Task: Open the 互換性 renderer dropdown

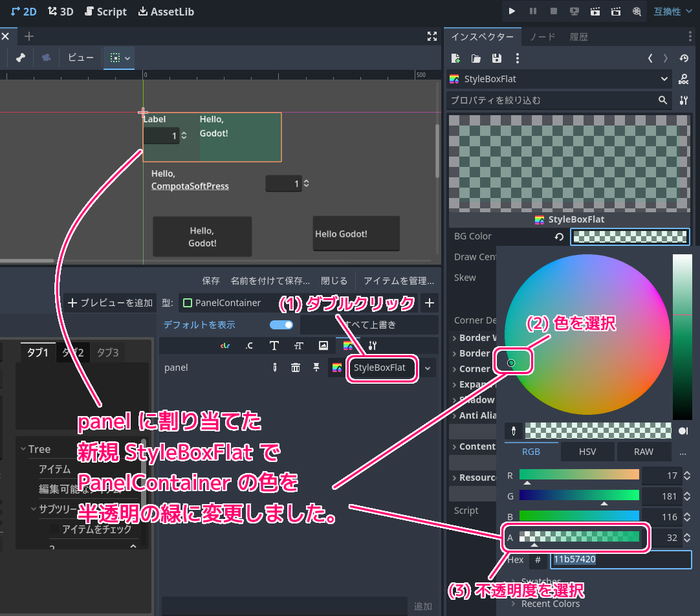Action: coord(672,12)
